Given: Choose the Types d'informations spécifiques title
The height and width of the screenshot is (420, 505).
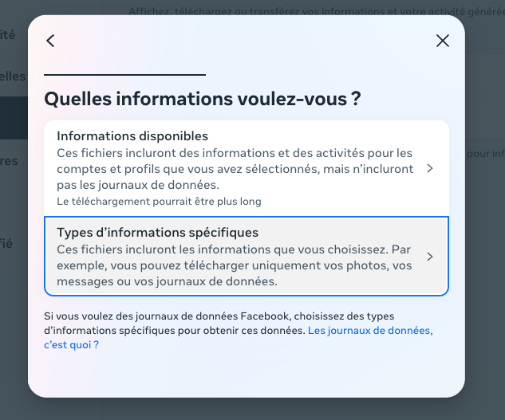Looking at the screenshot, I should click(157, 233).
